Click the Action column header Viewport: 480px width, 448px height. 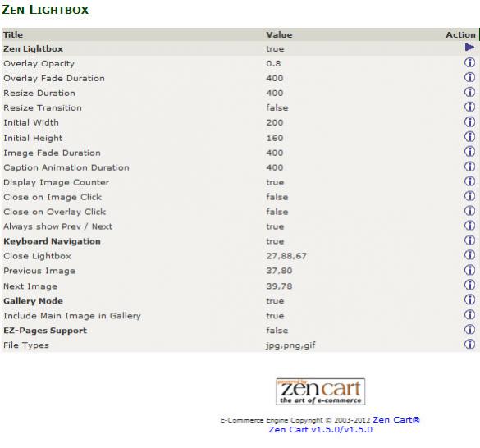coord(460,34)
